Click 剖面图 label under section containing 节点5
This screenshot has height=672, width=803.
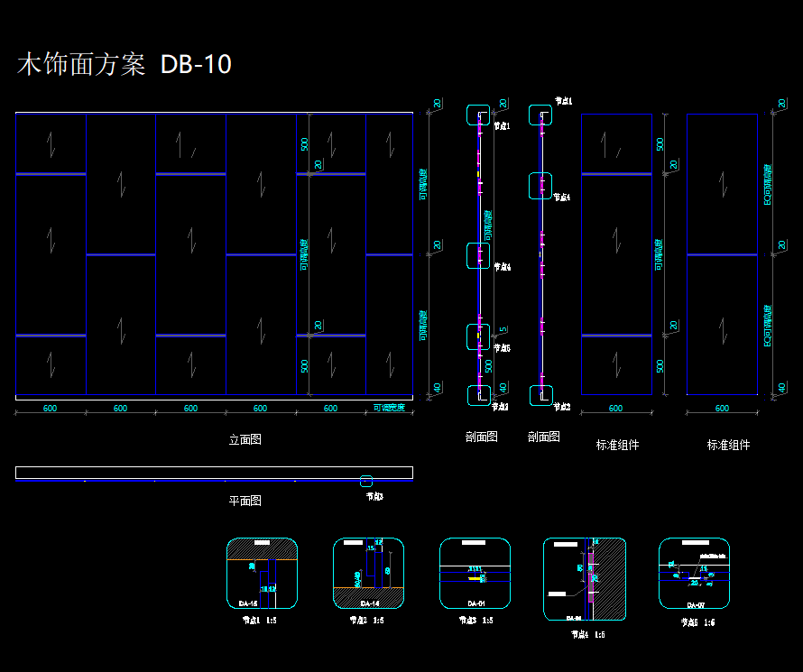coord(482,437)
